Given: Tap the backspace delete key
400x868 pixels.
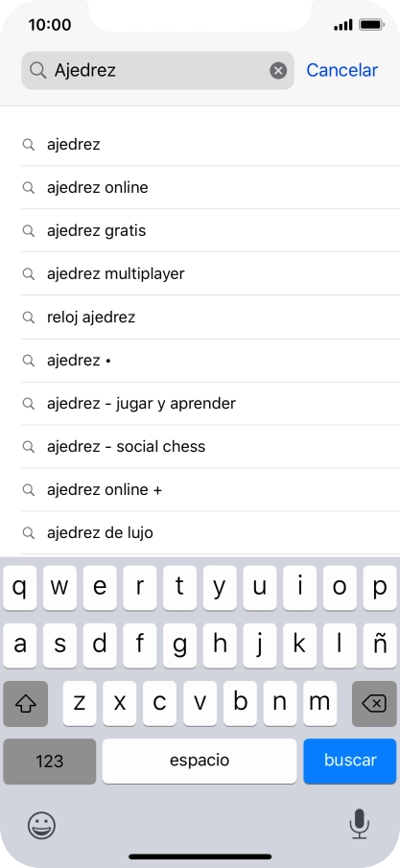Looking at the screenshot, I should (x=374, y=703).
